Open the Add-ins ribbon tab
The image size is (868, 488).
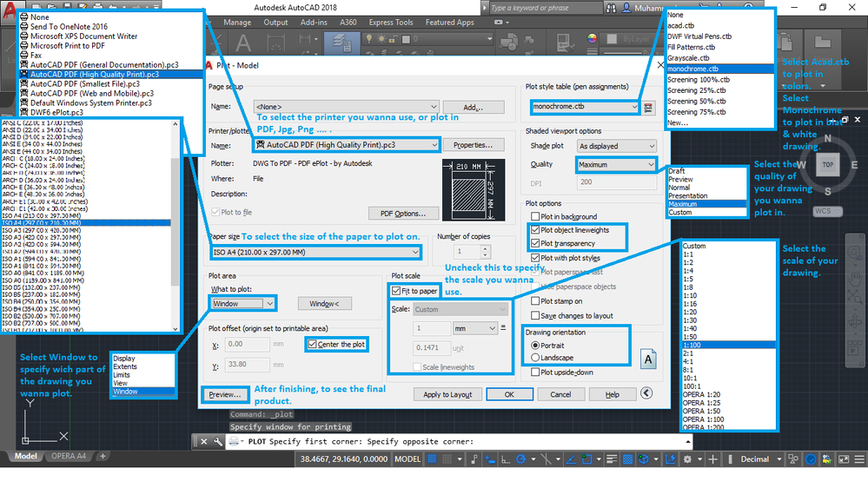click(314, 23)
